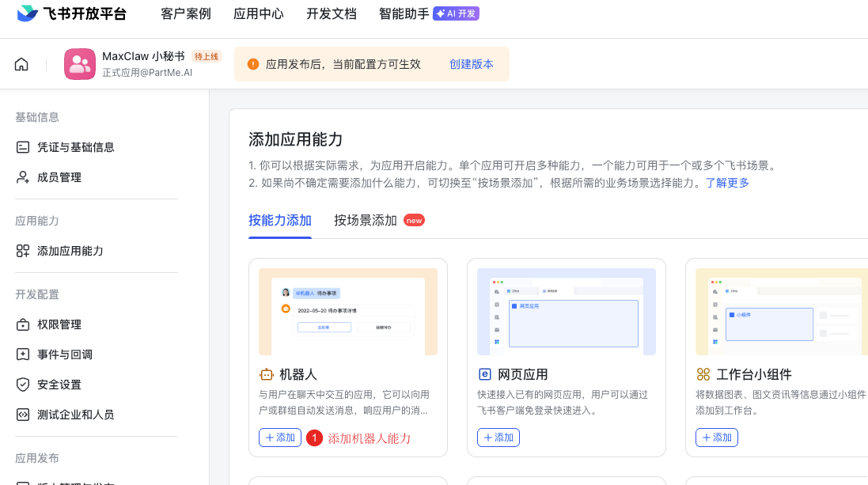Open 权限管理 in the sidebar
Viewport: 868px width, 485px height.
click(x=59, y=324)
